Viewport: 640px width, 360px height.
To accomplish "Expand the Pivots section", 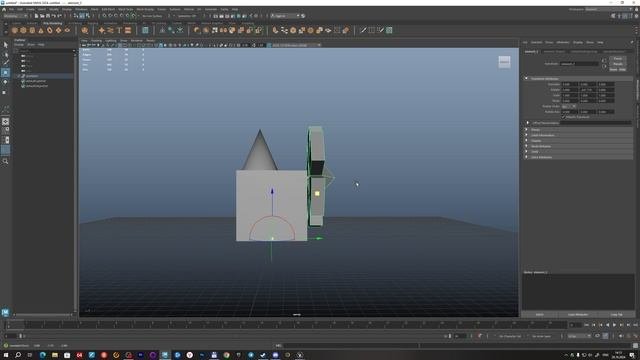I will pyautogui.click(x=526, y=129).
